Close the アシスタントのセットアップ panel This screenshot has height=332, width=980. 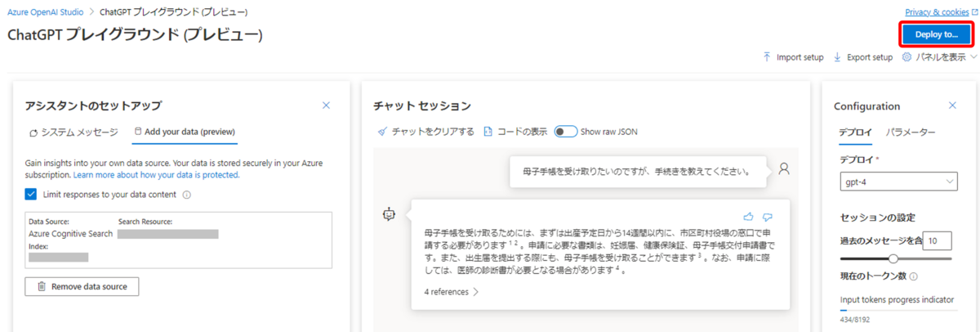(327, 105)
